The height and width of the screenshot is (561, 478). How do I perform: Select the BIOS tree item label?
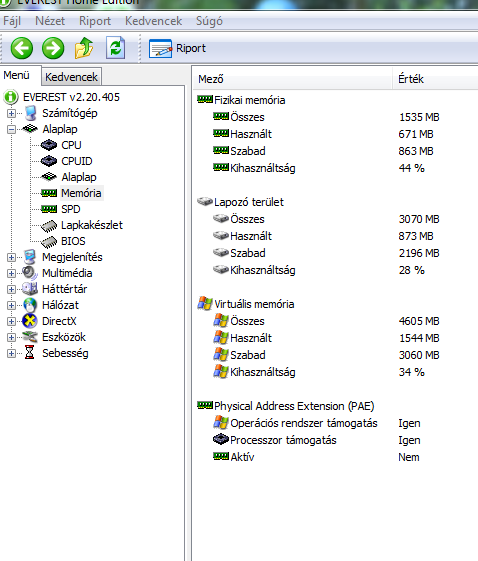coord(73,241)
